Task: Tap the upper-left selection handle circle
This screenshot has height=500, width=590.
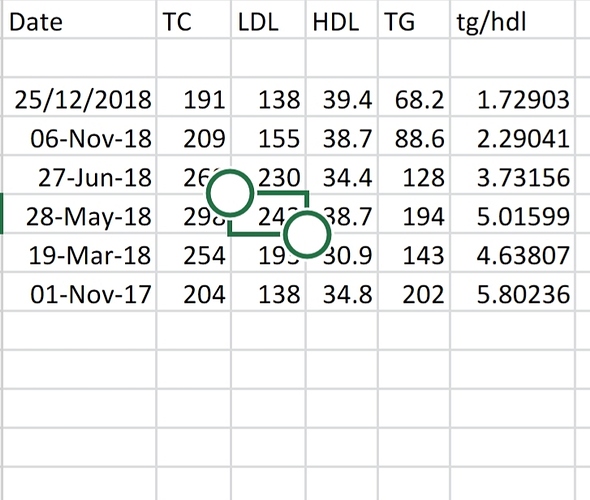Action: (230, 193)
